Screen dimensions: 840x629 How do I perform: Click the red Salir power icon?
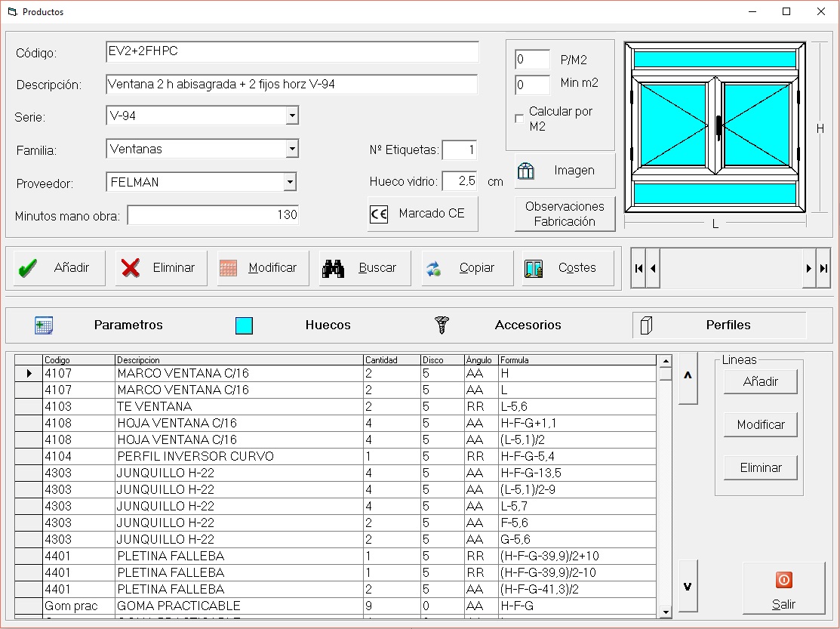783,580
